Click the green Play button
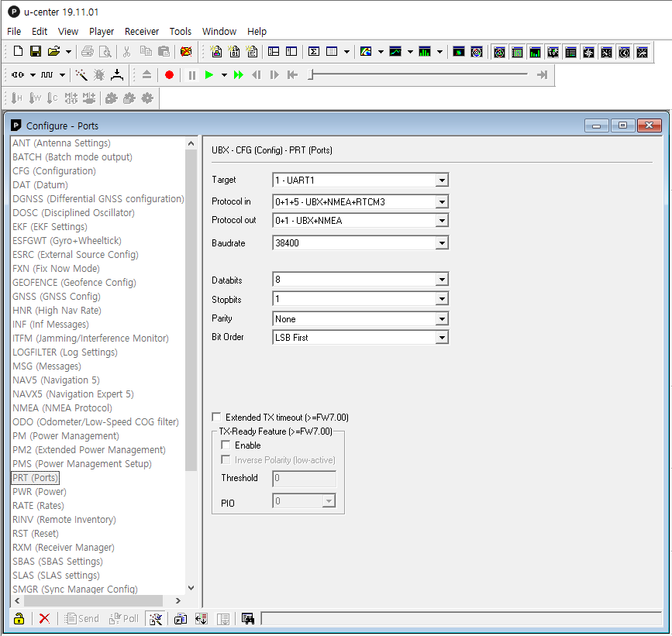 [209, 75]
